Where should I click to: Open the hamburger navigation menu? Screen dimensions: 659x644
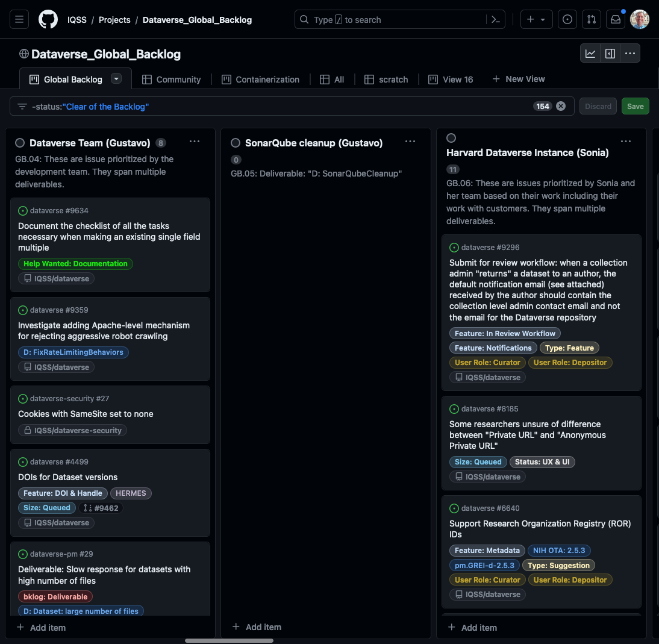pyautogui.click(x=19, y=20)
